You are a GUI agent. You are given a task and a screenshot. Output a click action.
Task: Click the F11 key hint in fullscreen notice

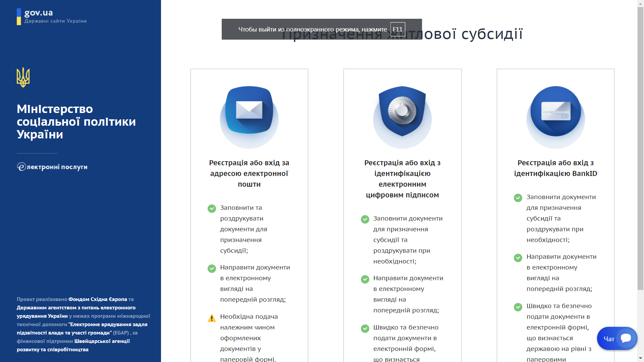pyautogui.click(x=397, y=29)
